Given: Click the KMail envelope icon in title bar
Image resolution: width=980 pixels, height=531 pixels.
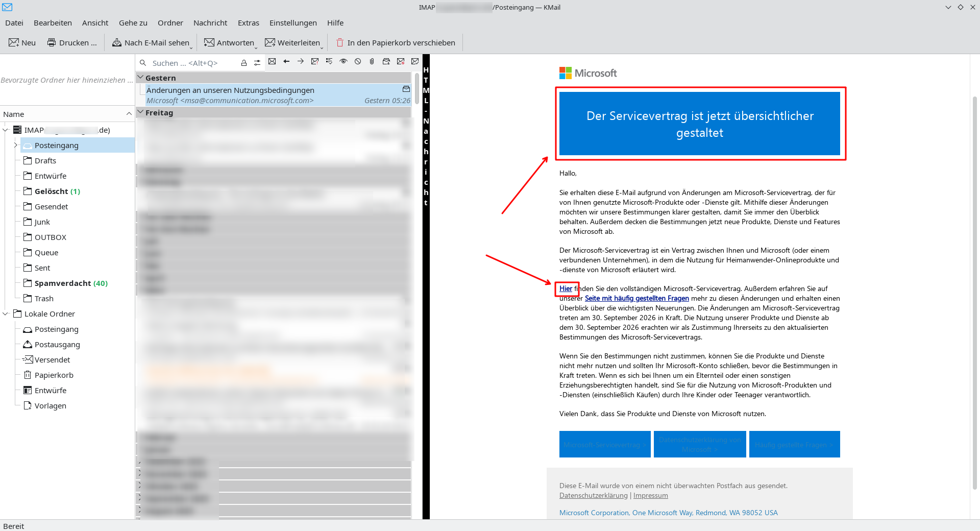Looking at the screenshot, I should click(7, 7).
